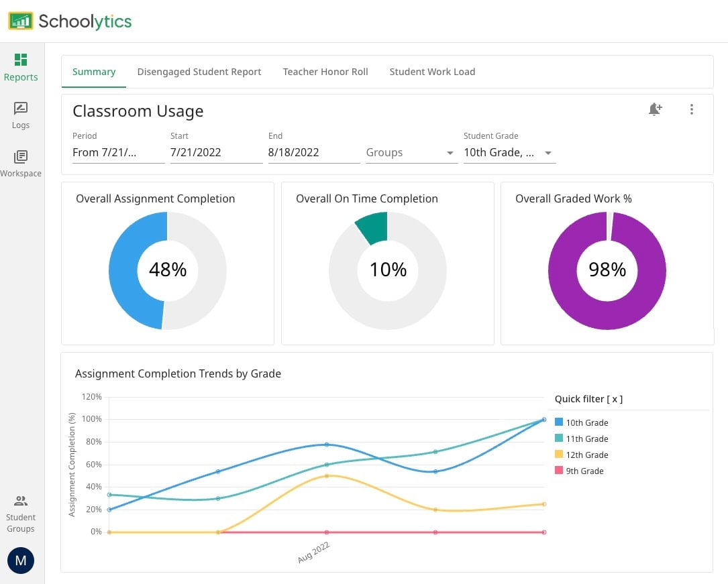Expand the Student Grade dropdown
This screenshot has height=584, width=728.
509,153
